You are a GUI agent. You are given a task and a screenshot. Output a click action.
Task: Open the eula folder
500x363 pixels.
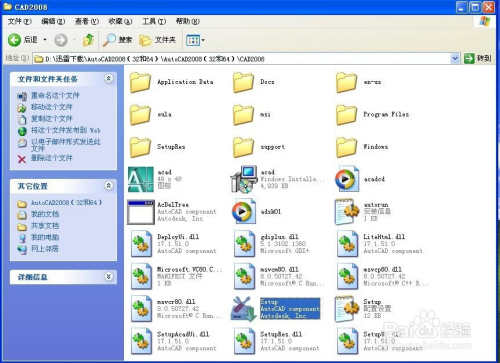(151, 114)
